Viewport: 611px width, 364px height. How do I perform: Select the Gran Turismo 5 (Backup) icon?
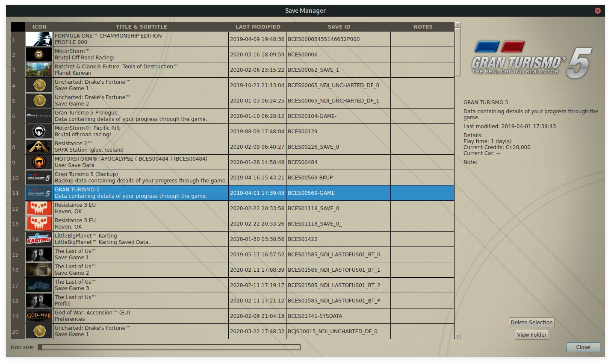click(39, 178)
